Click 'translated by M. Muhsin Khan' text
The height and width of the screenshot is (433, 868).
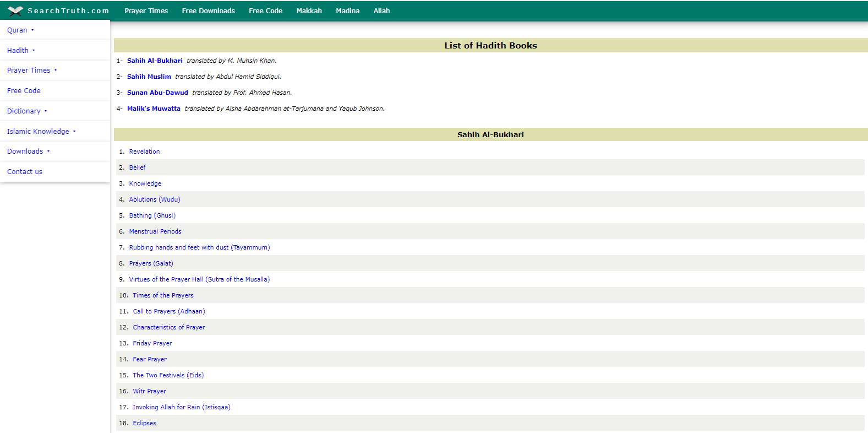tap(232, 61)
